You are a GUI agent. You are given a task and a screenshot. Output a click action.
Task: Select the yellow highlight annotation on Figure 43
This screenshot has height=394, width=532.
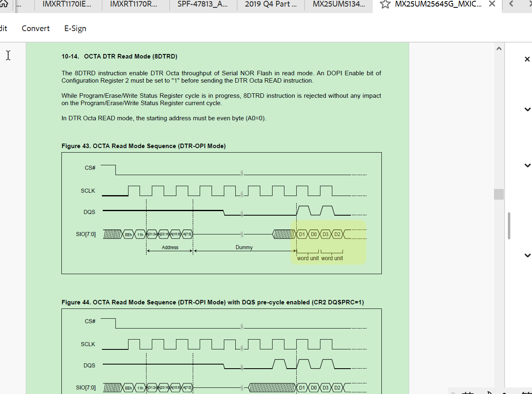pyautogui.click(x=328, y=242)
